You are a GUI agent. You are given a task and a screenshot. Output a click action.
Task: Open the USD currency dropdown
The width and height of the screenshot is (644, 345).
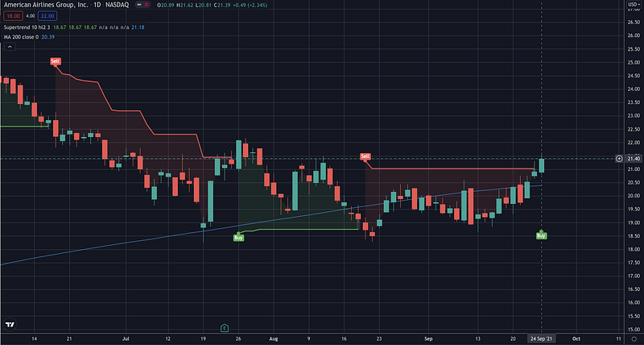633,4
